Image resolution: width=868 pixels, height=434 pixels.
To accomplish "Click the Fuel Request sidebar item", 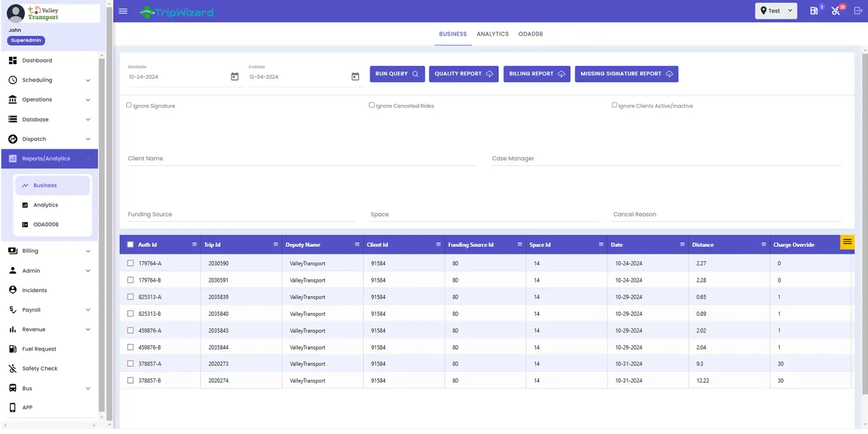I will pos(39,349).
